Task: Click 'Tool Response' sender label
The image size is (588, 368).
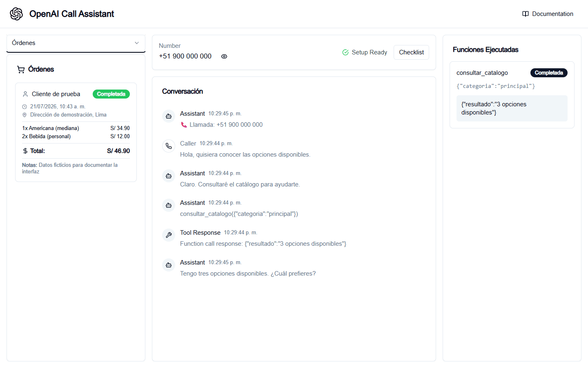Action: point(200,233)
